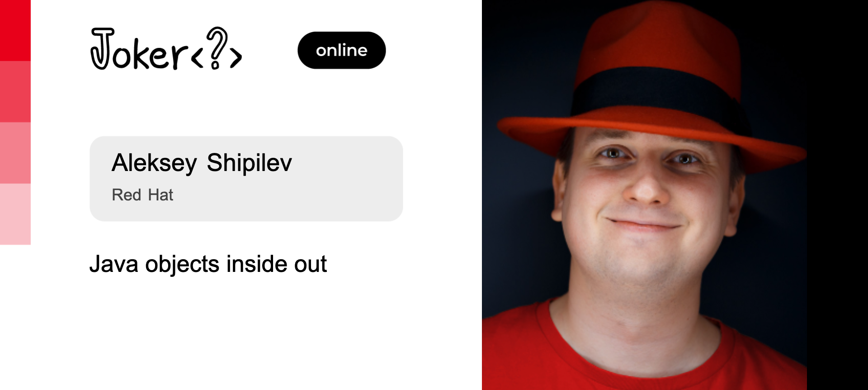Image resolution: width=868 pixels, height=390 pixels.
Task: Click the "Red Hat" company label
Action: click(x=142, y=195)
